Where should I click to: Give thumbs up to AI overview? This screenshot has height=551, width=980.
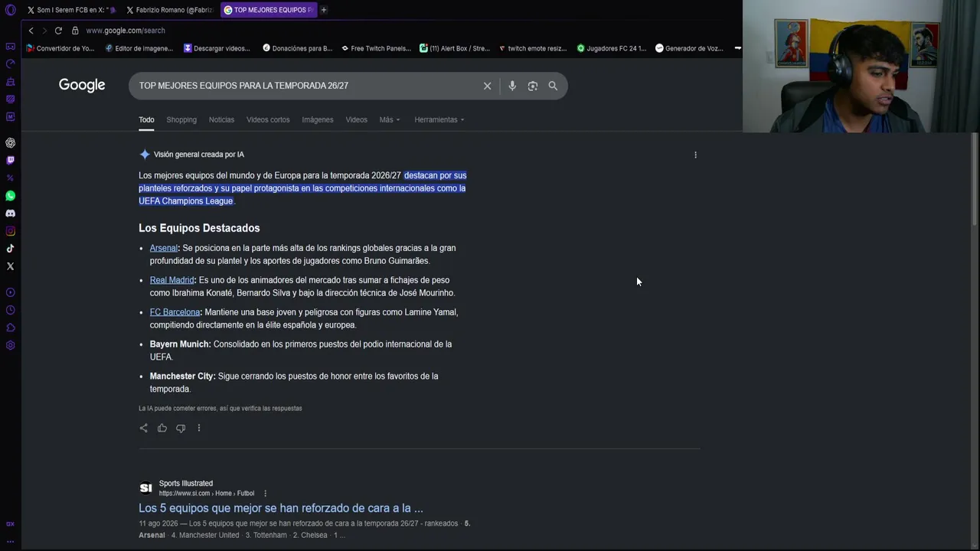click(162, 428)
